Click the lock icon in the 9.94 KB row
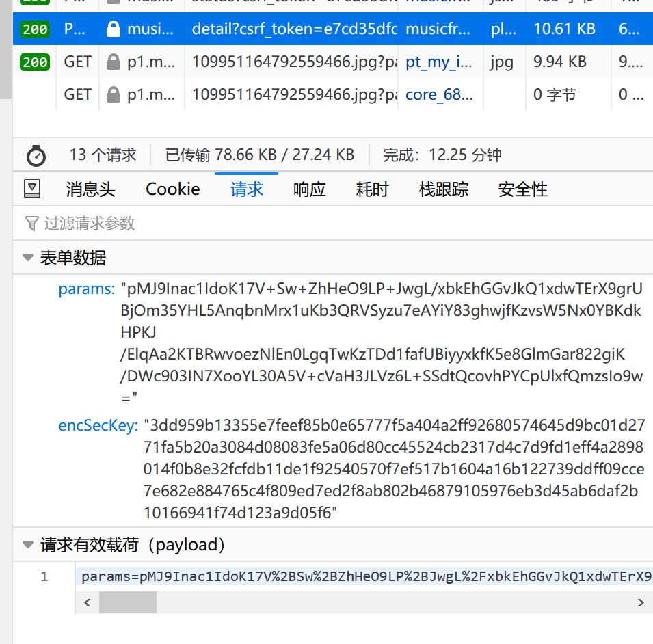The height and width of the screenshot is (644, 653). pyautogui.click(x=113, y=62)
